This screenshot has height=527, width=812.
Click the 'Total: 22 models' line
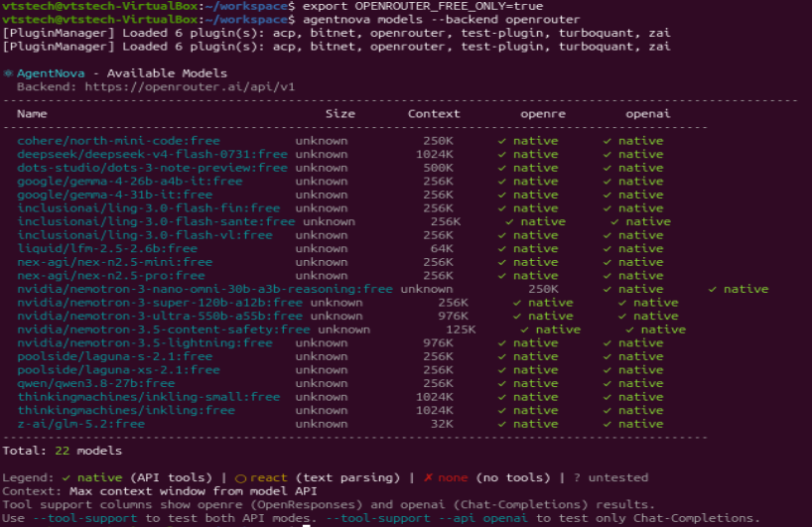coord(63,451)
